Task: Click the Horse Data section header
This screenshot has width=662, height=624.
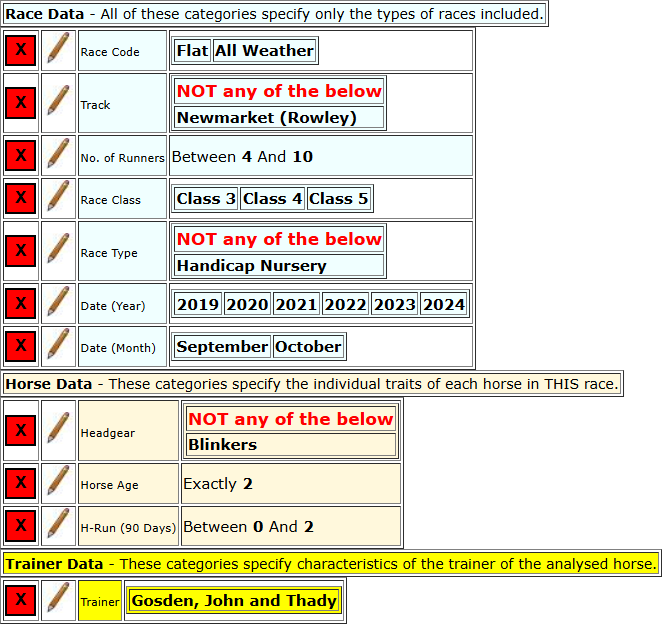Action: (x=312, y=384)
